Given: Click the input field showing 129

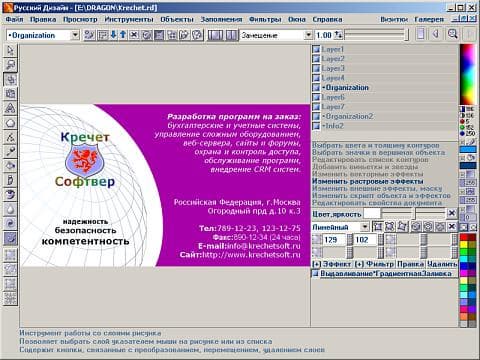Looking at the screenshot, I should point(334,240).
